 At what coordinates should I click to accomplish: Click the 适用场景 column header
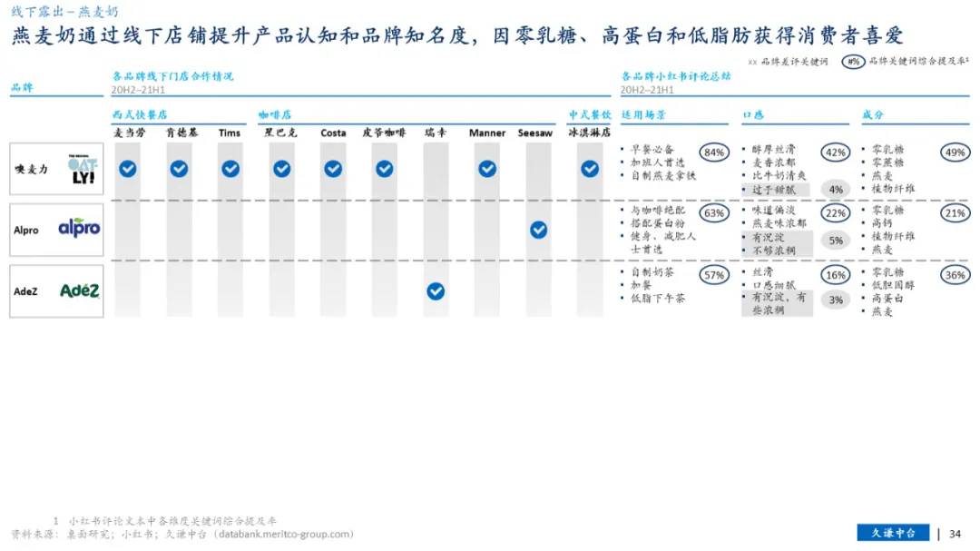pos(643,115)
